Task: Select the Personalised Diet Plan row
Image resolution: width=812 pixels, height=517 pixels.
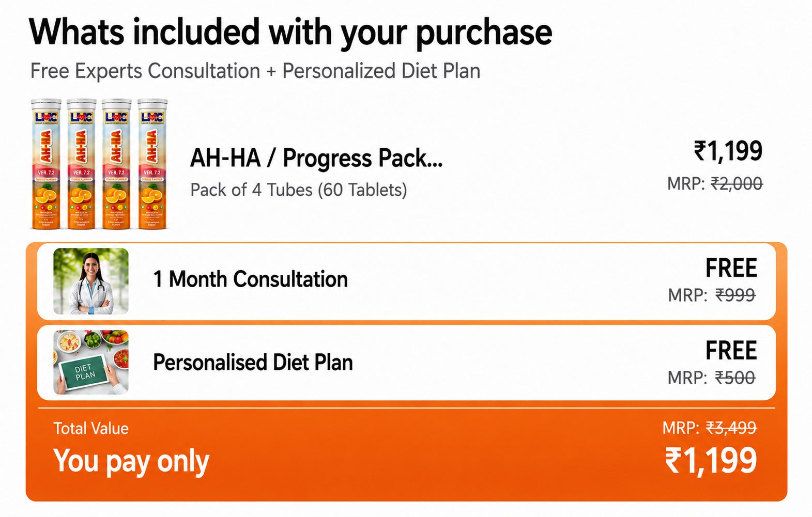Action: [406, 363]
